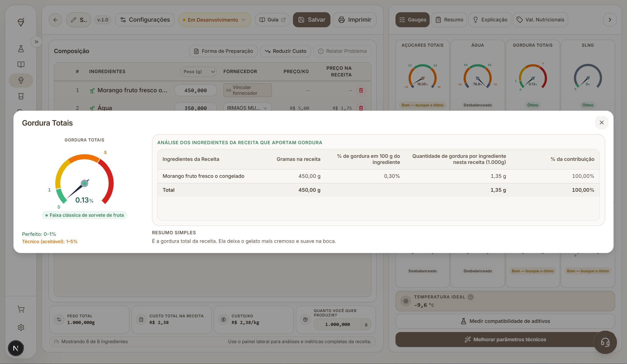627x364 pixels.
Task: Print recipe with Imprimir button
Action: point(355,20)
